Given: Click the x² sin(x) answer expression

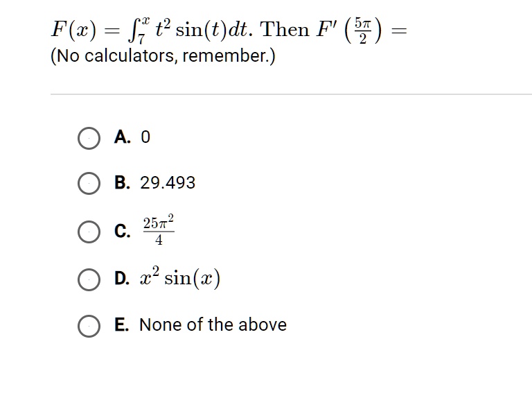Looking at the screenshot, I should [x=180, y=277].
